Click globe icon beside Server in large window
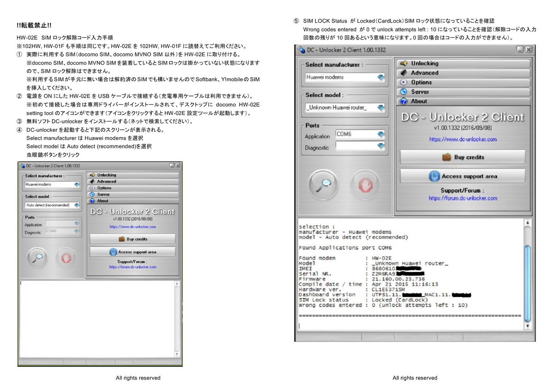This screenshot has width=554, height=392. pyautogui.click(x=403, y=92)
